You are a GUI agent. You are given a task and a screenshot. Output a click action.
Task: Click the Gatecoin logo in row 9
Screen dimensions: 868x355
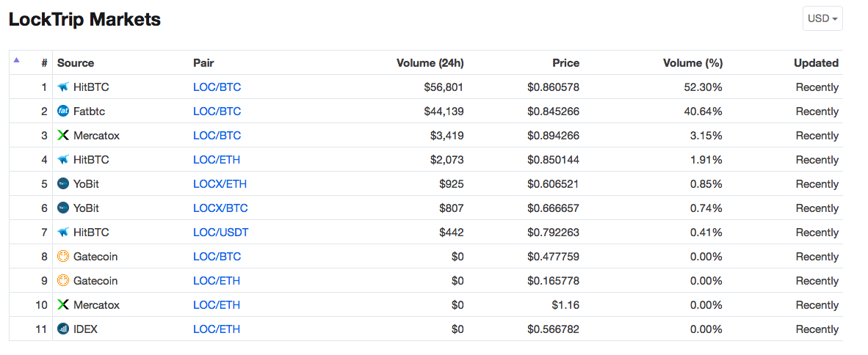point(63,281)
